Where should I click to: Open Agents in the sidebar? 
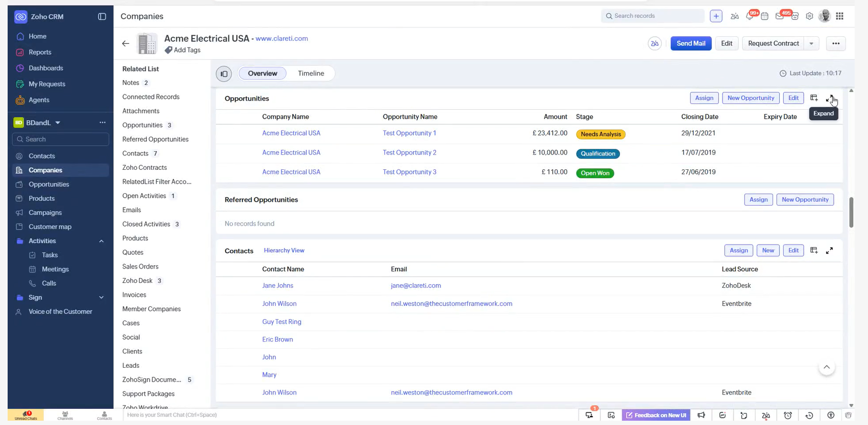[x=39, y=100]
